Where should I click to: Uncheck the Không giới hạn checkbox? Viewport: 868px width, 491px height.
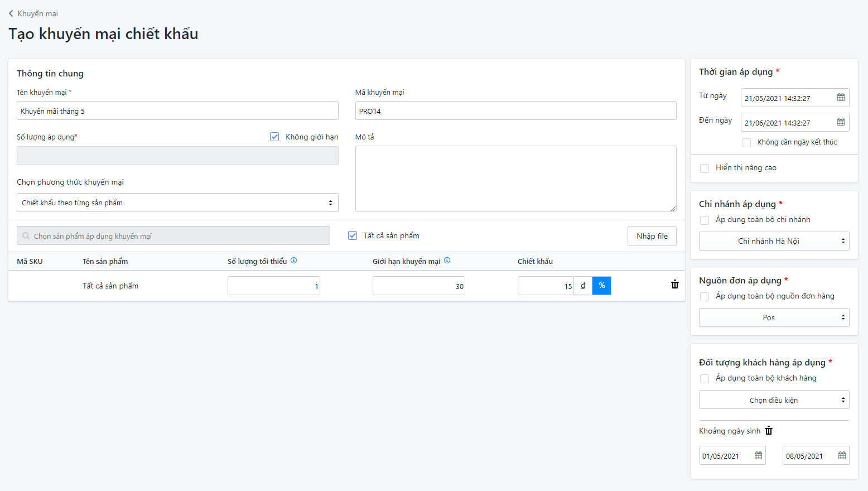click(x=274, y=137)
